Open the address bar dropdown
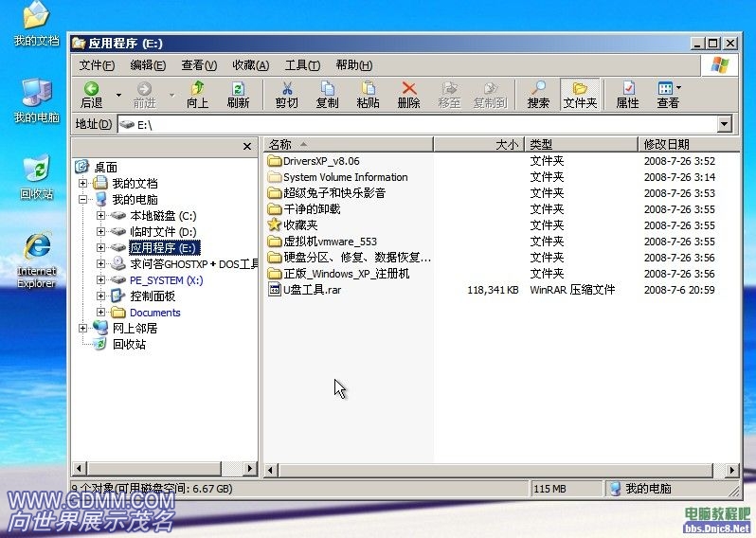Image resolution: width=756 pixels, height=538 pixels. tap(724, 124)
